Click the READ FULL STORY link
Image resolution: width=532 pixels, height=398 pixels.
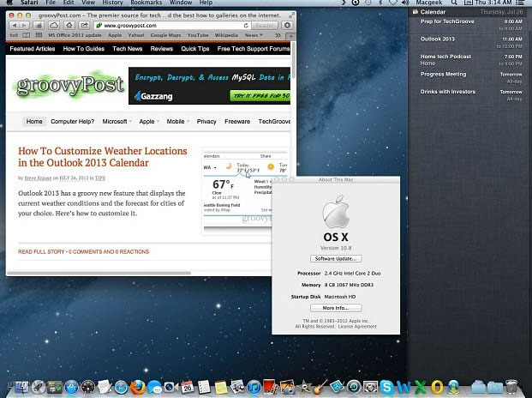[41, 251]
